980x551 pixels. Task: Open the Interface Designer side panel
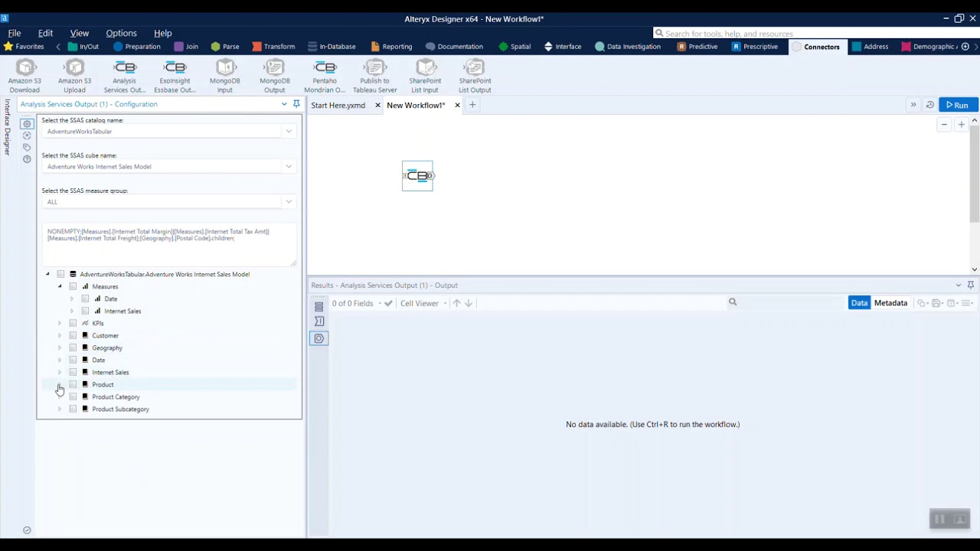(x=7, y=126)
